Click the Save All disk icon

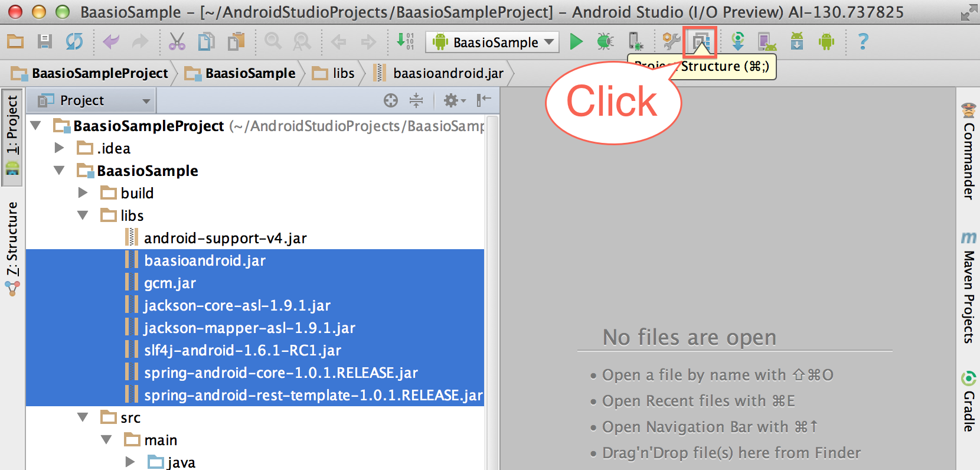click(x=45, y=42)
